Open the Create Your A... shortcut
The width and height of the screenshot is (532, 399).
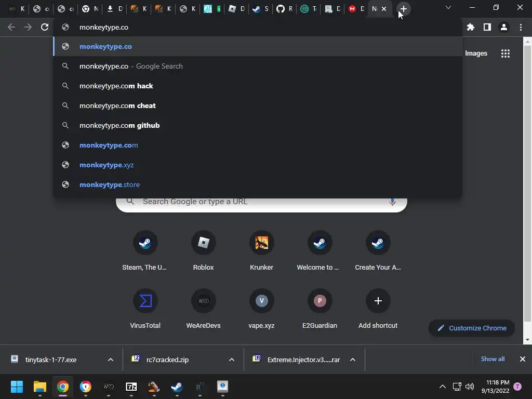point(378,250)
